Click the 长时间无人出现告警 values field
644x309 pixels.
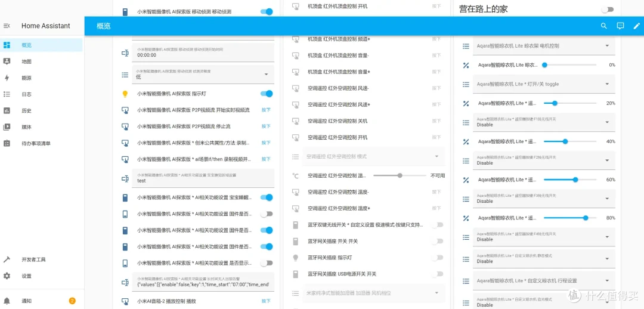[x=203, y=282]
